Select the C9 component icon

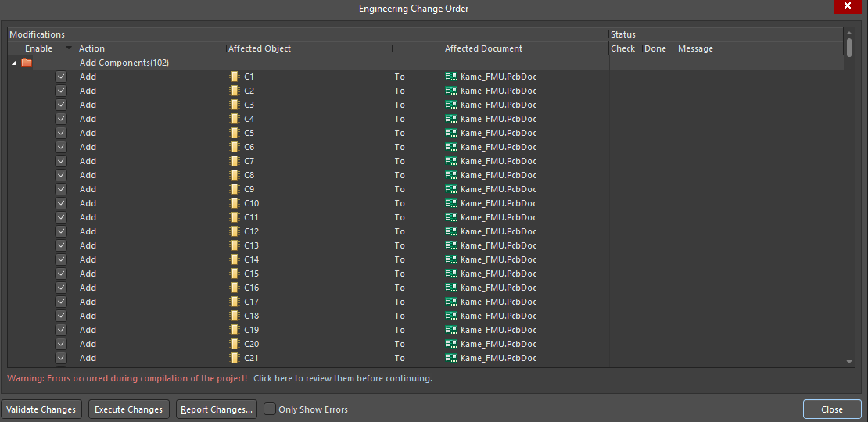tap(235, 189)
